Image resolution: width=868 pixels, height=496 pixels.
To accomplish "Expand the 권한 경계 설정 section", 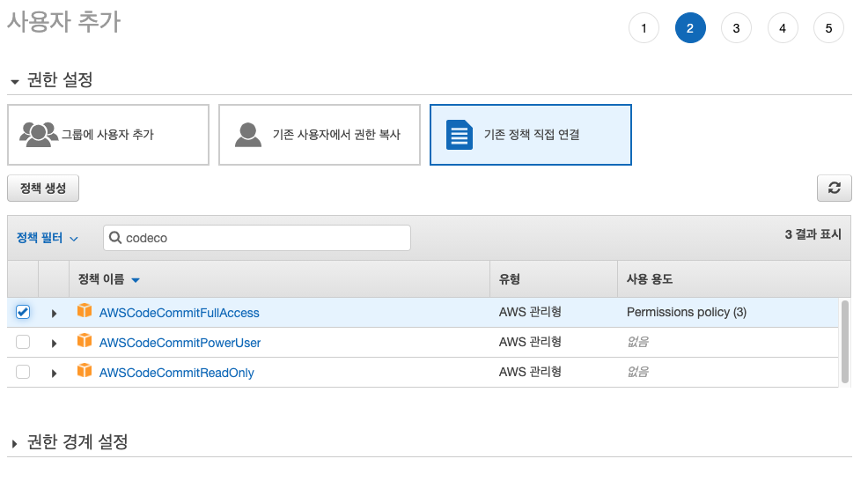I will click(x=14, y=443).
